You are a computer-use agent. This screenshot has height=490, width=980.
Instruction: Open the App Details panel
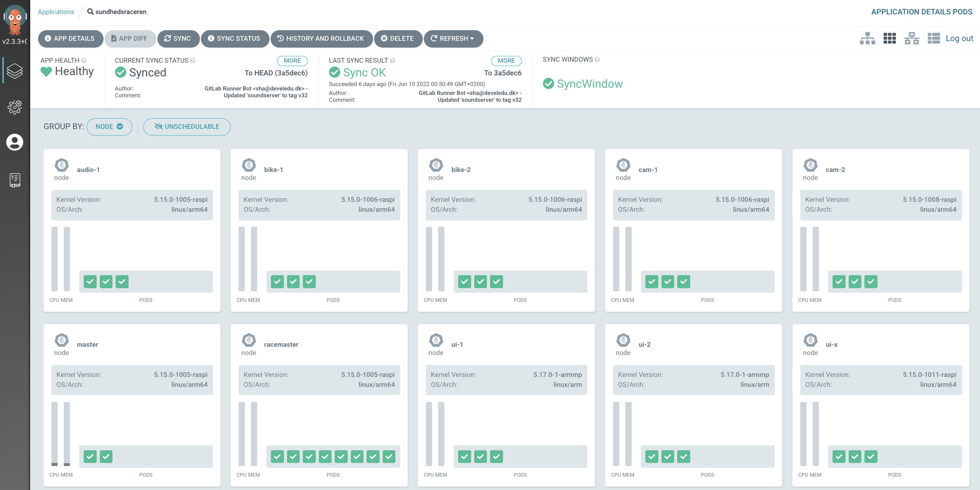[70, 38]
